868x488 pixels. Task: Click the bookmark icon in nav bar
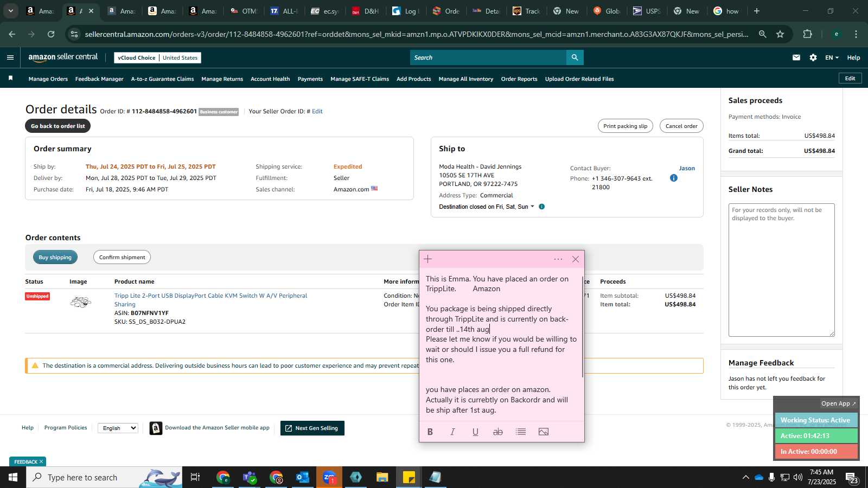10,79
